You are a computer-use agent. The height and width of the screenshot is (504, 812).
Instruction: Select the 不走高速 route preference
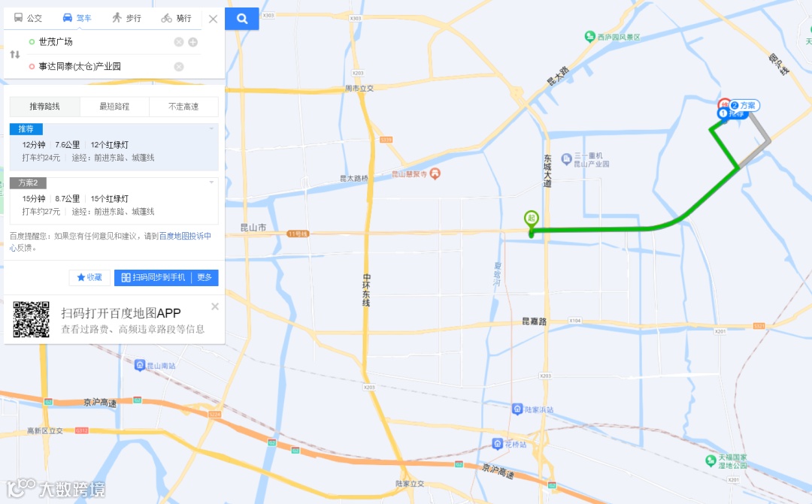[183, 107]
